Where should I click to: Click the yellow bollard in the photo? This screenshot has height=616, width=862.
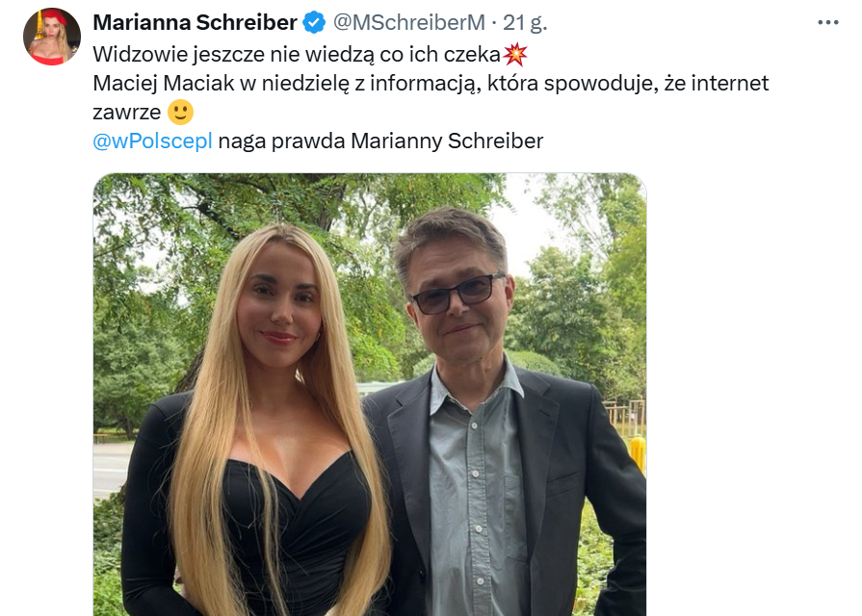click(x=638, y=454)
